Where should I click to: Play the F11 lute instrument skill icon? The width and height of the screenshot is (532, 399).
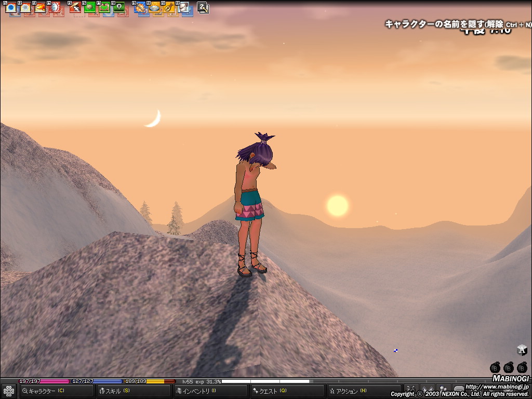pos(169,7)
